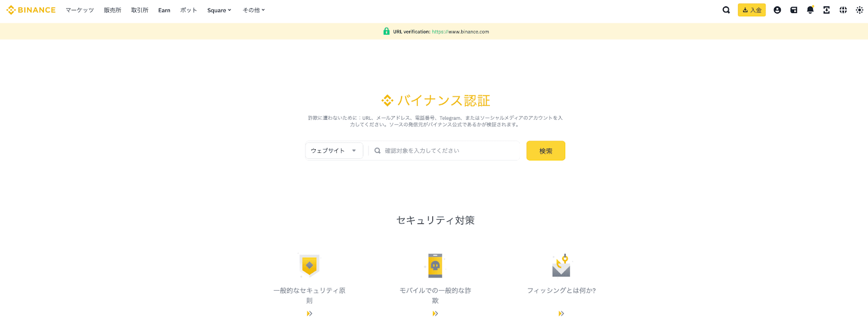
Task: Expand the その他 menu dropdown
Action: coord(254,10)
